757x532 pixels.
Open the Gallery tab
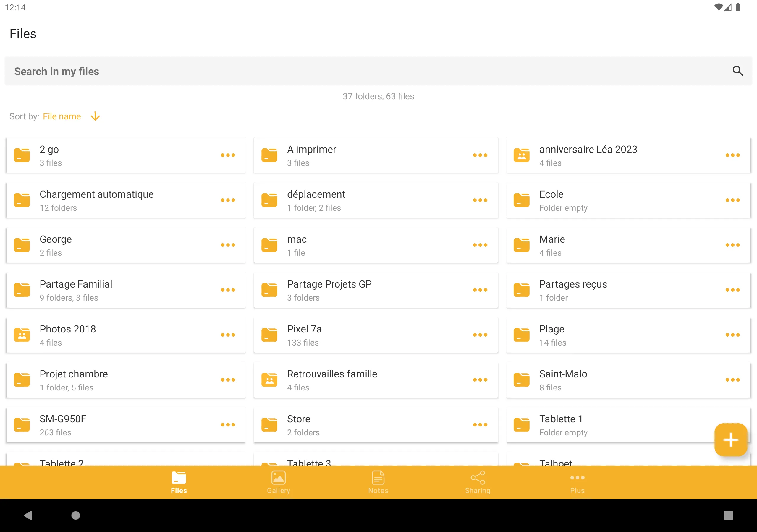click(278, 482)
